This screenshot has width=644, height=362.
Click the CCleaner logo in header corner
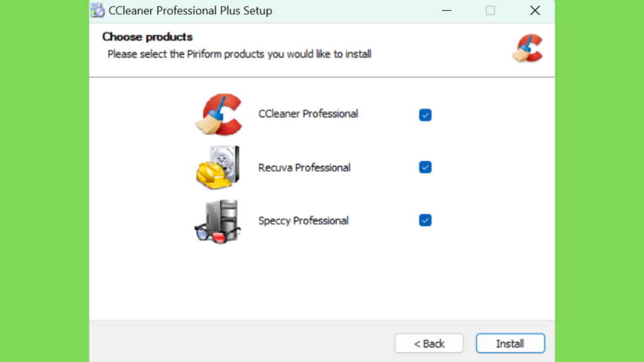528,48
